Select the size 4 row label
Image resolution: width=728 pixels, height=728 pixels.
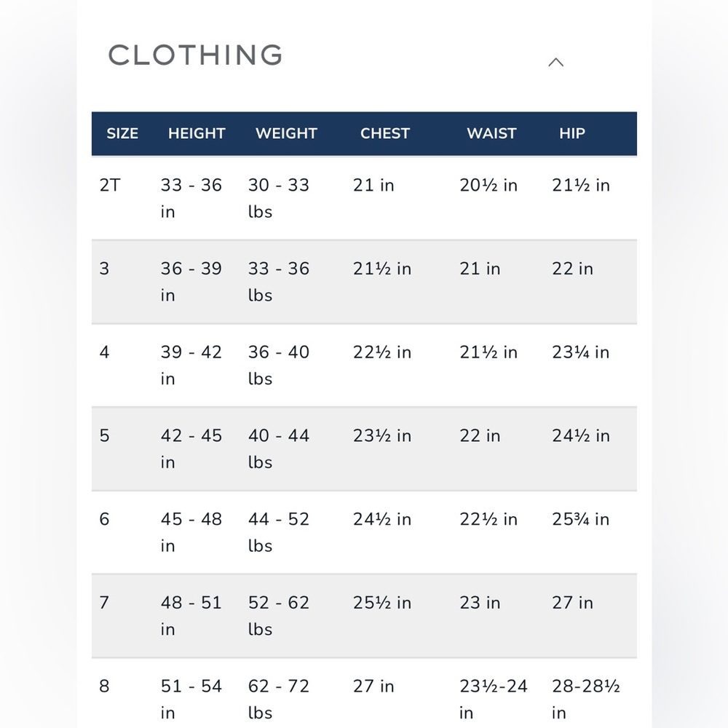(104, 352)
